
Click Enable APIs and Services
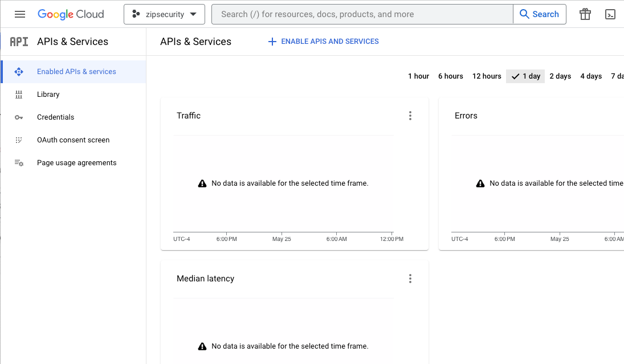click(x=323, y=42)
